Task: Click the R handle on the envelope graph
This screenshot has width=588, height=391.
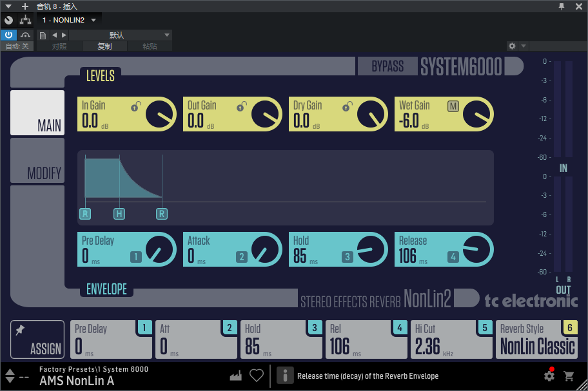Action: 162,214
